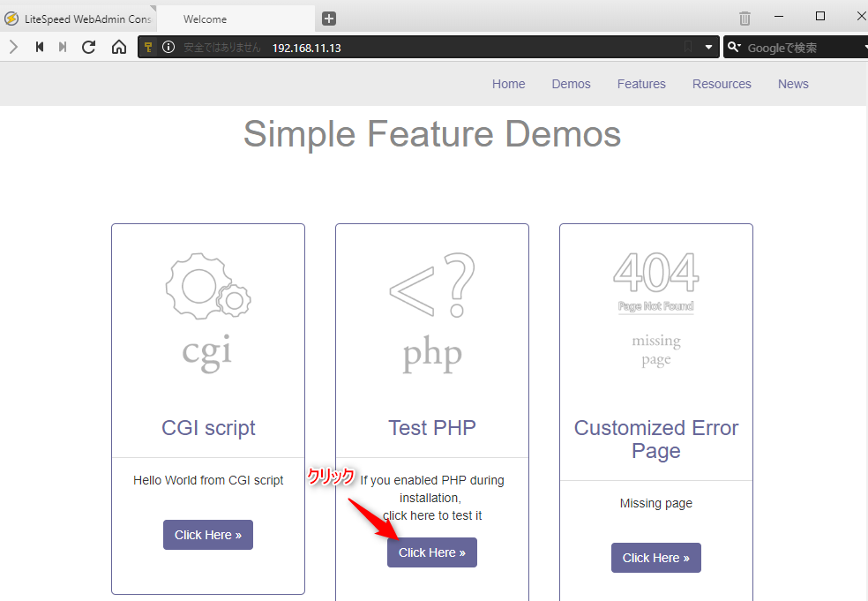Open a new tab with plus icon
The height and width of the screenshot is (601, 868).
pyautogui.click(x=329, y=19)
